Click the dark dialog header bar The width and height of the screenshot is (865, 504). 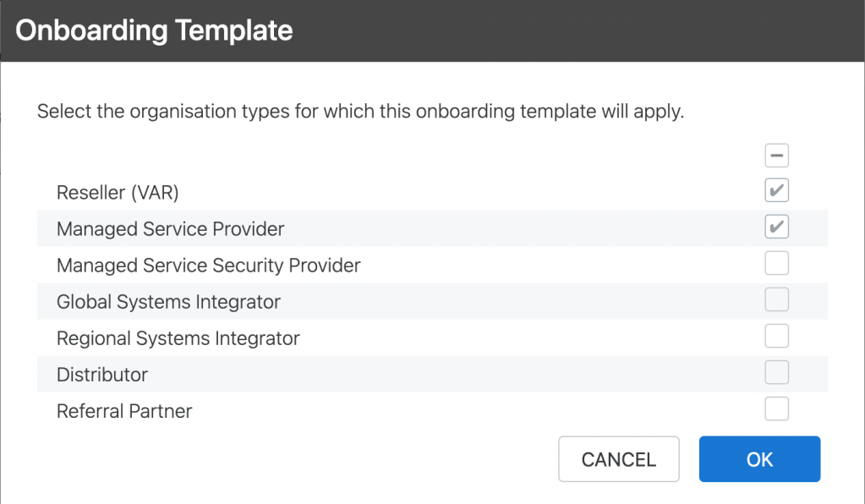575,31
